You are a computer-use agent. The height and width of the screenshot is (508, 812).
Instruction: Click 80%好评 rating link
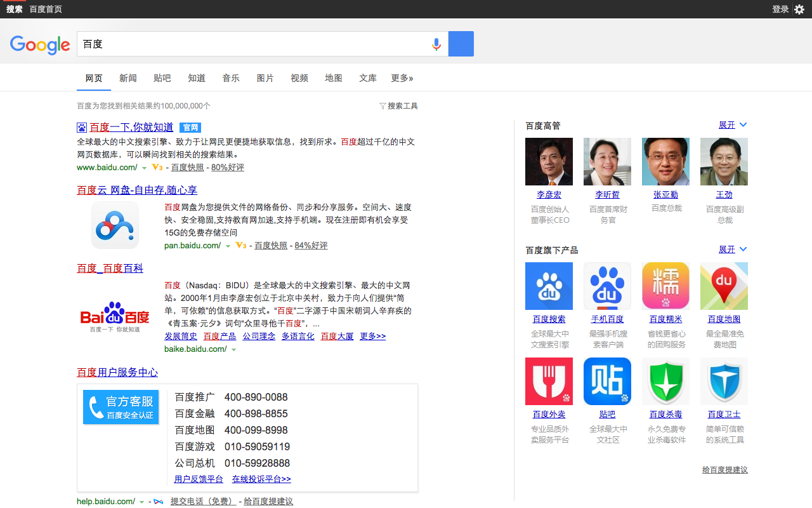click(x=228, y=168)
